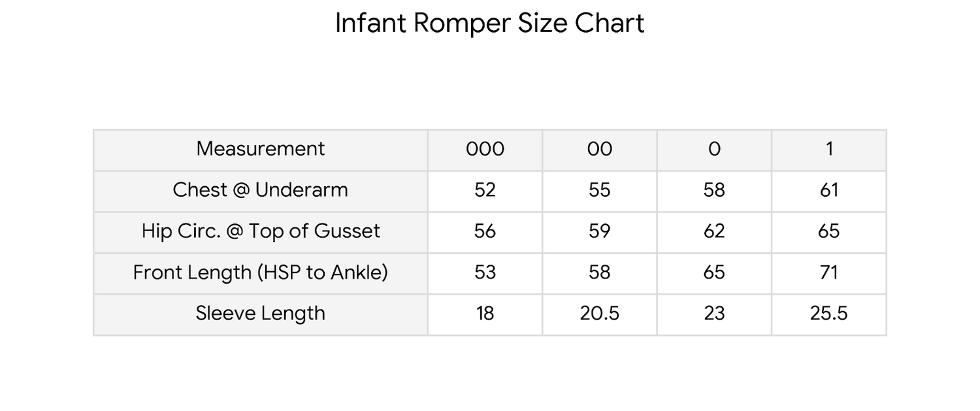Click the size 1 column header
Image resolution: width=980 pixels, height=411 pixels.
[x=828, y=149]
